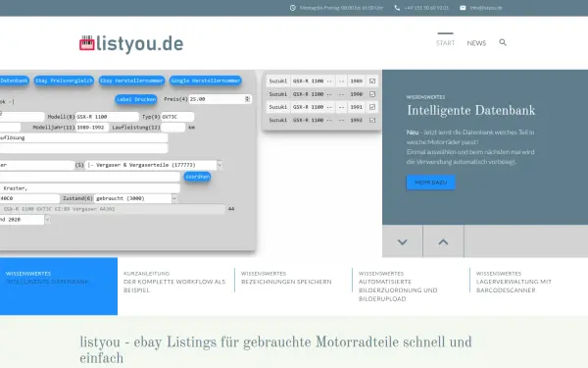This screenshot has height=368, width=588.
Task: Toggle checkbox for Suzuki GSX-R 1100 1989
Action: pos(372,80)
